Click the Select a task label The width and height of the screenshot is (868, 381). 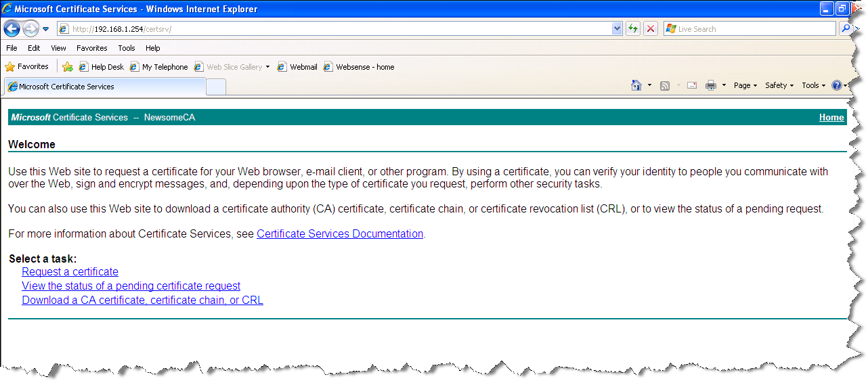[43, 259]
